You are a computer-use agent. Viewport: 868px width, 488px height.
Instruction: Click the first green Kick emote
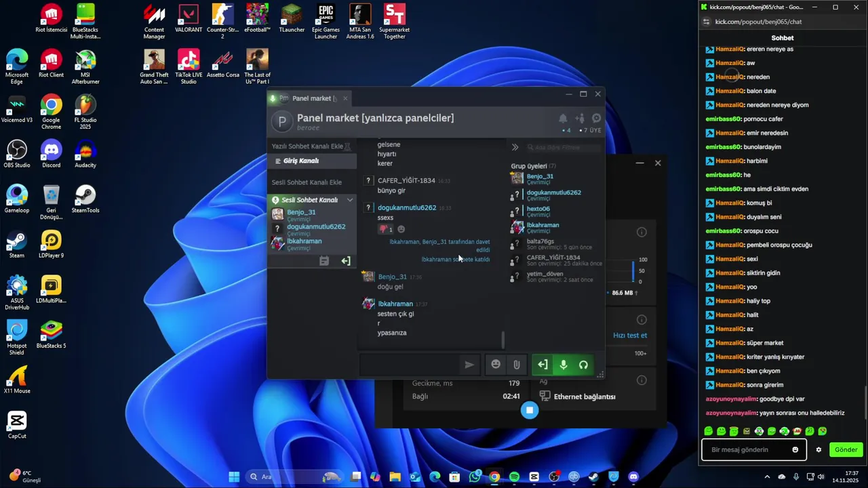click(709, 431)
